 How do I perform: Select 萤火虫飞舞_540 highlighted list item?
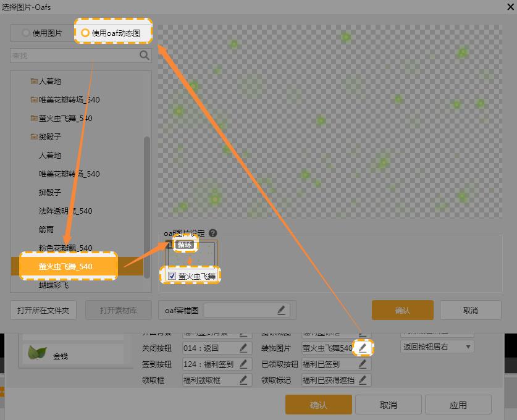pos(65,267)
